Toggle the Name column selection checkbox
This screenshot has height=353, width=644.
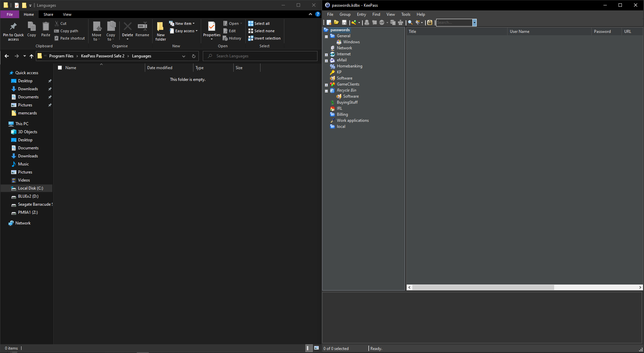[x=60, y=67]
